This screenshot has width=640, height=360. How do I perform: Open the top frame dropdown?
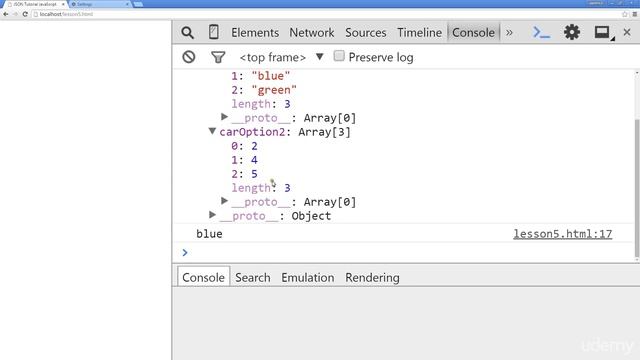(x=281, y=57)
